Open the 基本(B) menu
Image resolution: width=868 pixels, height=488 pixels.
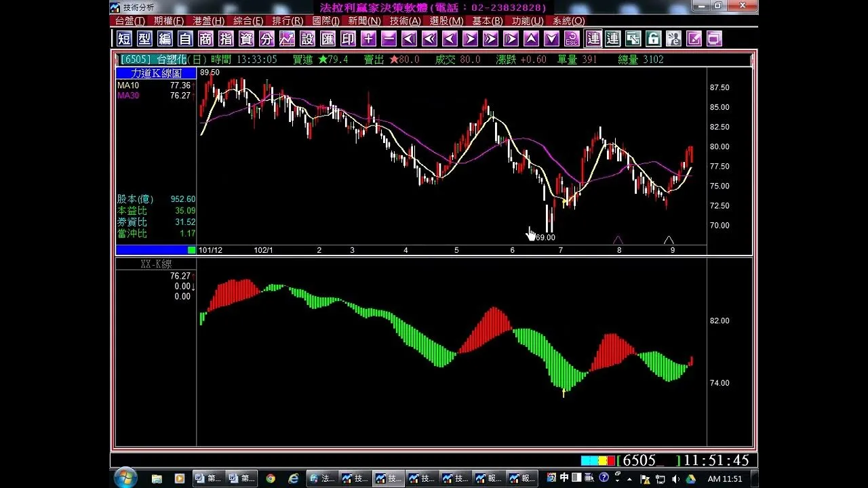pyautogui.click(x=488, y=21)
